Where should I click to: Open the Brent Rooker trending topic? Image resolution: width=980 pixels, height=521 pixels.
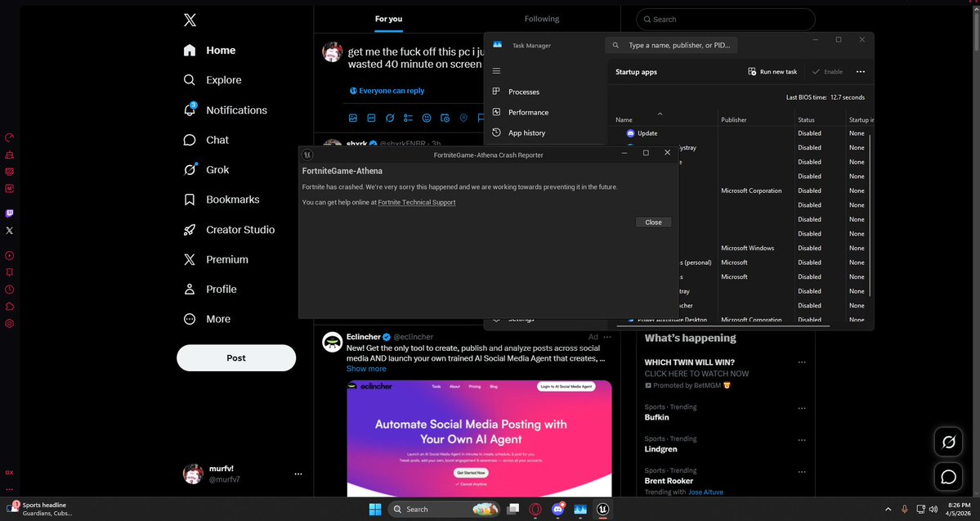point(669,481)
